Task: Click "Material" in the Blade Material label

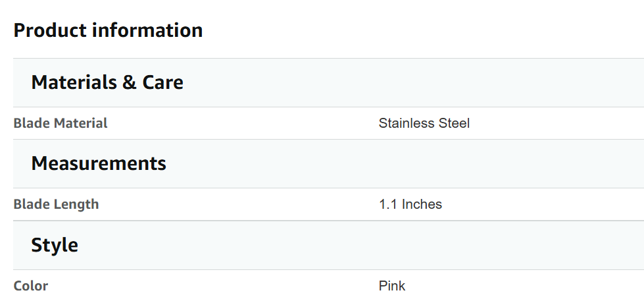Action: [x=80, y=123]
